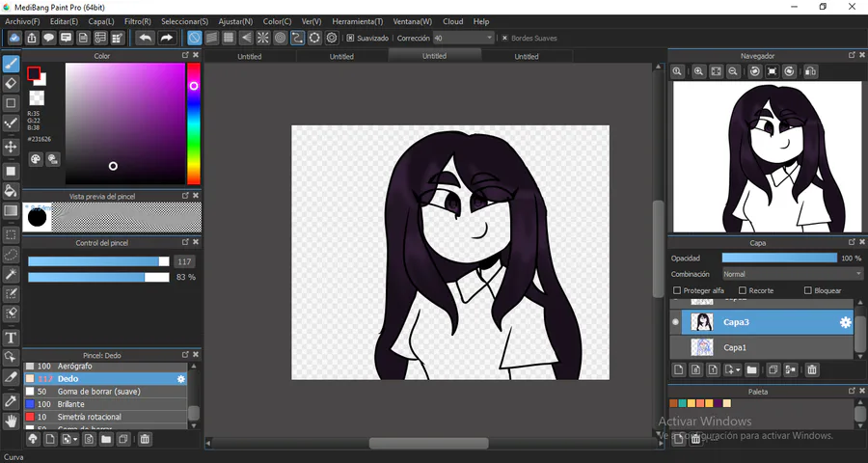Select the Bucket fill tool
The image size is (868, 463).
tap(11, 191)
